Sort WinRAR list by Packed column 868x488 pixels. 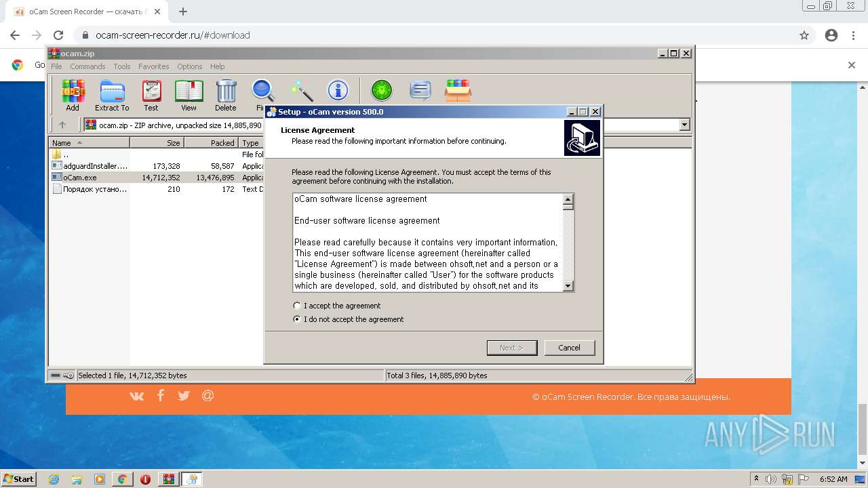point(212,142)
